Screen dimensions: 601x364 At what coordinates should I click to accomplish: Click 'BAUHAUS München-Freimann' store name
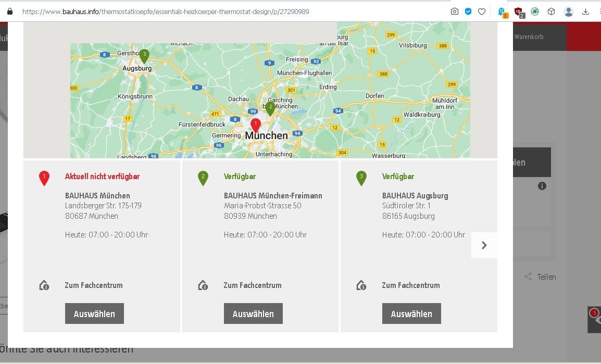point(273,195)
